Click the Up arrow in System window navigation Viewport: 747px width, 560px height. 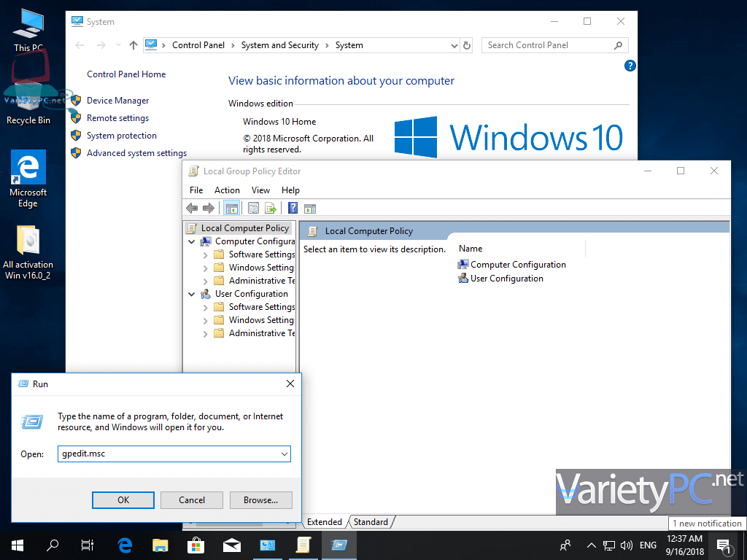(133, 45)
